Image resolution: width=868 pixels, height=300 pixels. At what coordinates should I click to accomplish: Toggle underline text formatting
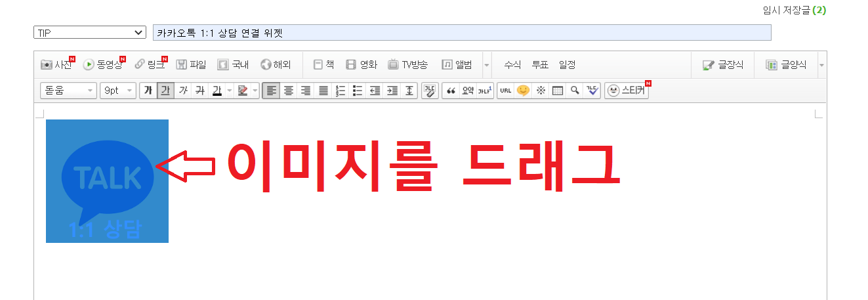click(165, 91)
